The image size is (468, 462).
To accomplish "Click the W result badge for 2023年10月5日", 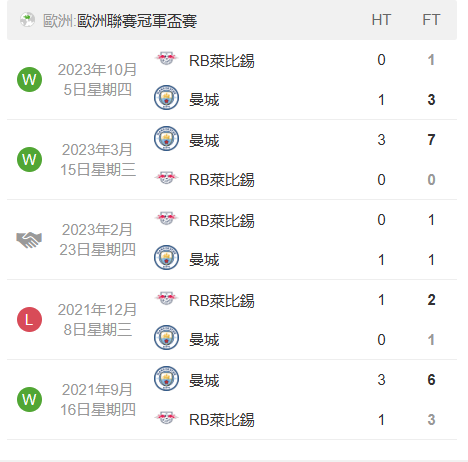I will (x=29, y=79).
